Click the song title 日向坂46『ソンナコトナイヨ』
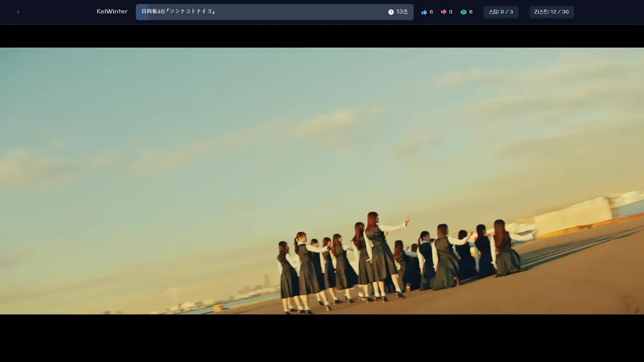The height and width of the screenshot is (362, 644). pos(179,12)
